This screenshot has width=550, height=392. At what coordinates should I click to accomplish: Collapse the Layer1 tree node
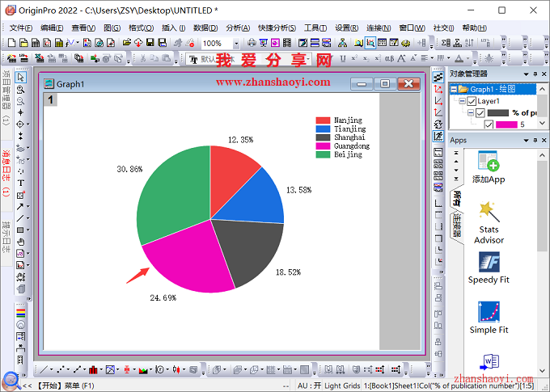pos(463,101)
